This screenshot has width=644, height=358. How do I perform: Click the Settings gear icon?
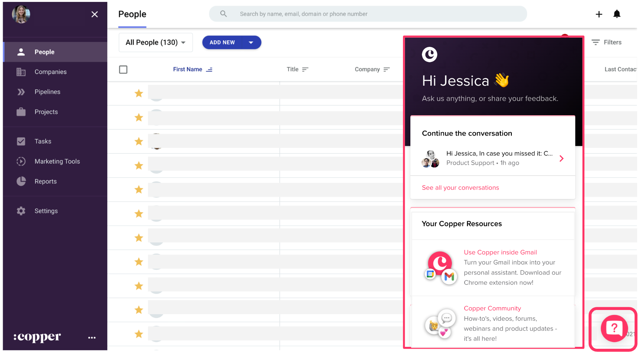point(21,211)
